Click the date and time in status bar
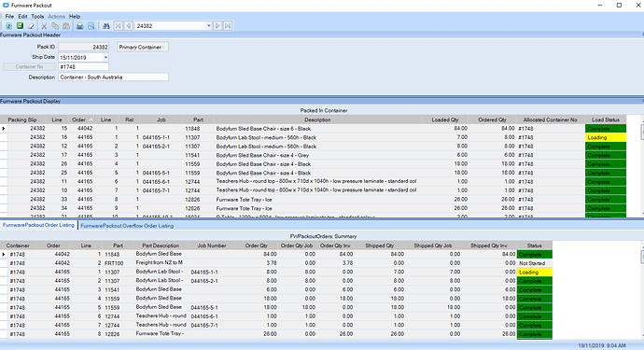The image size is (644, 350). [x=602, y=345]
